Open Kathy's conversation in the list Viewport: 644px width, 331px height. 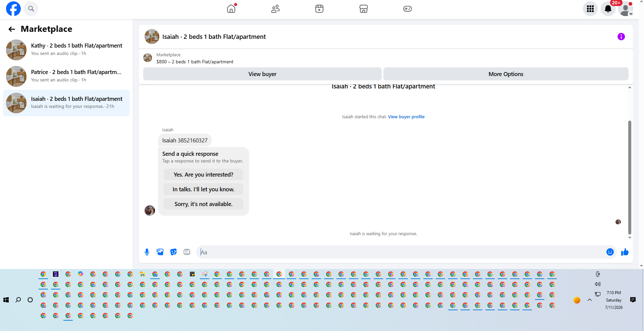coord(66,50)
